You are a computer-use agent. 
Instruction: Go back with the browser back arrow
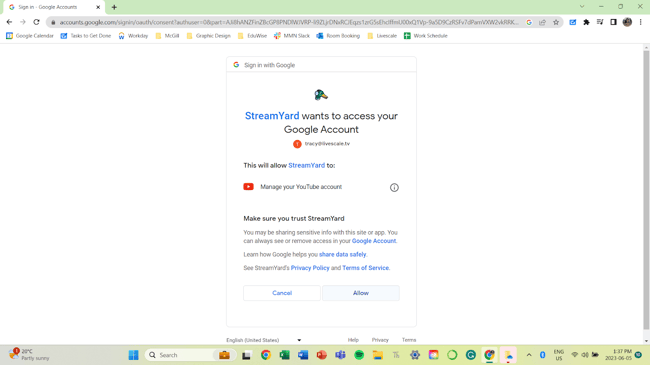tap(9, 22)
